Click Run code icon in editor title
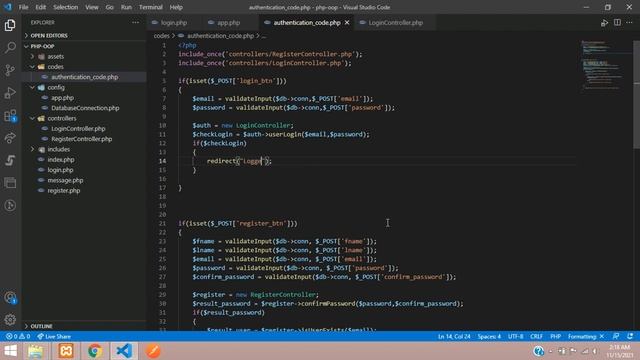 click(604, 23)
